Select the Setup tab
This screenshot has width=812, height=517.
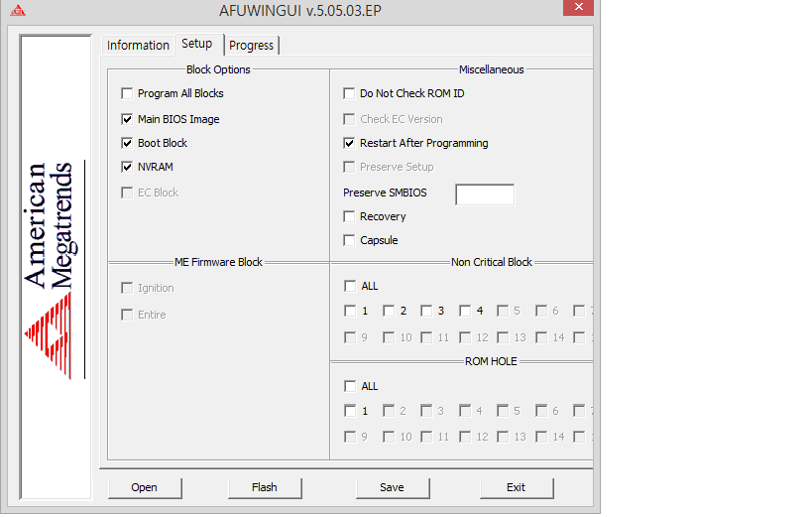coord(197,44)
